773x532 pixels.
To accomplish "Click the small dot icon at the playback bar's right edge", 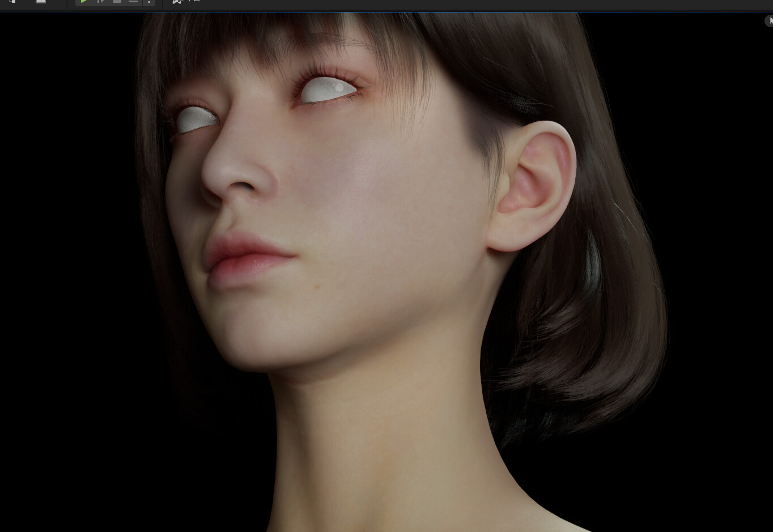I will point(148,2).
